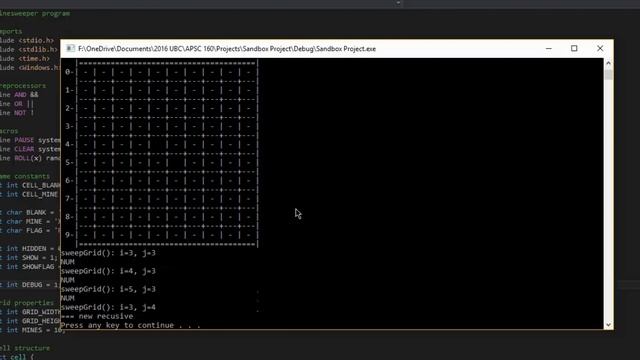Click "minesweeper program" comment in code editor
The width and height of the screenshot is (640, 360).
click(x=35, y=13)
